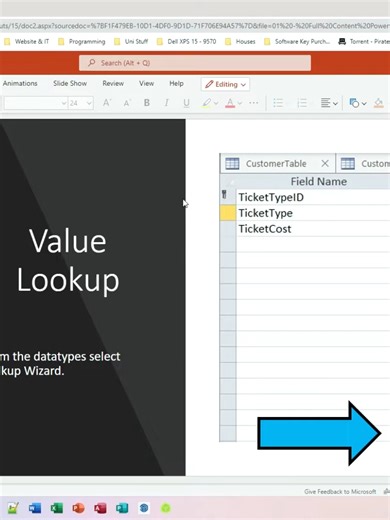
Task: Apply bulleted list formatting
Action: point(278,103)
